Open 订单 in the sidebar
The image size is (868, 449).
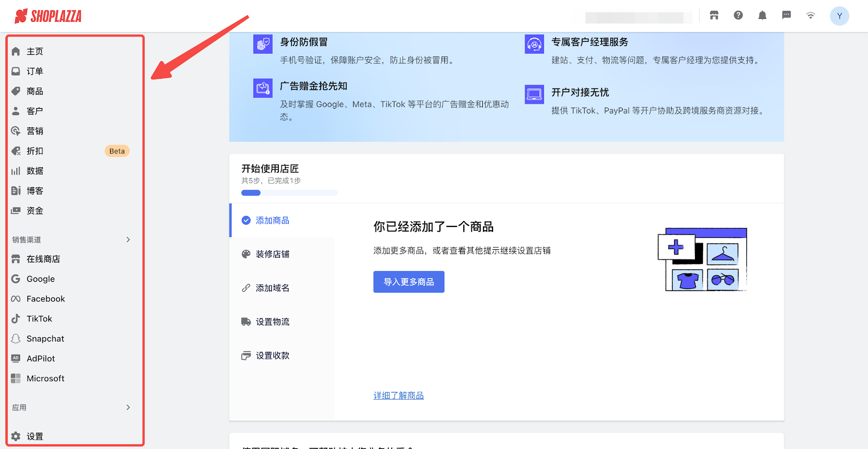[x=35, y=71]
